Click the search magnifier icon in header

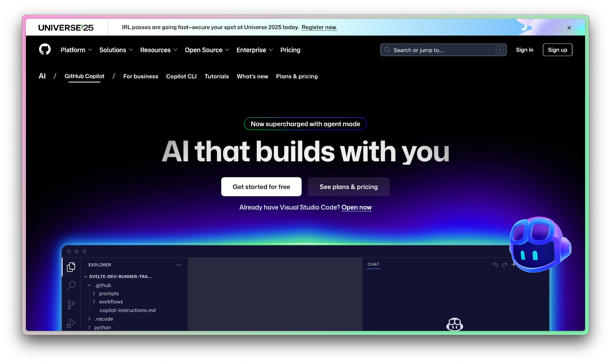click(x=387, y=50)
